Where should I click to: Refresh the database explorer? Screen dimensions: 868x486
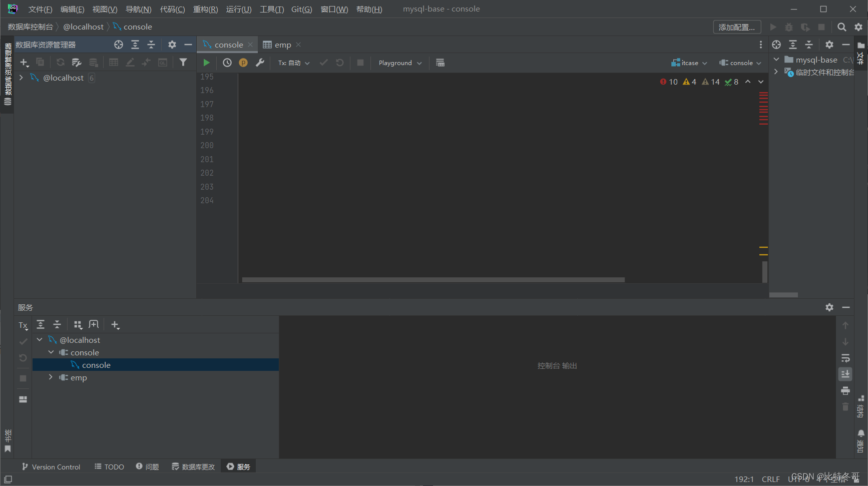pyautogui.click(x=60, y=62)
